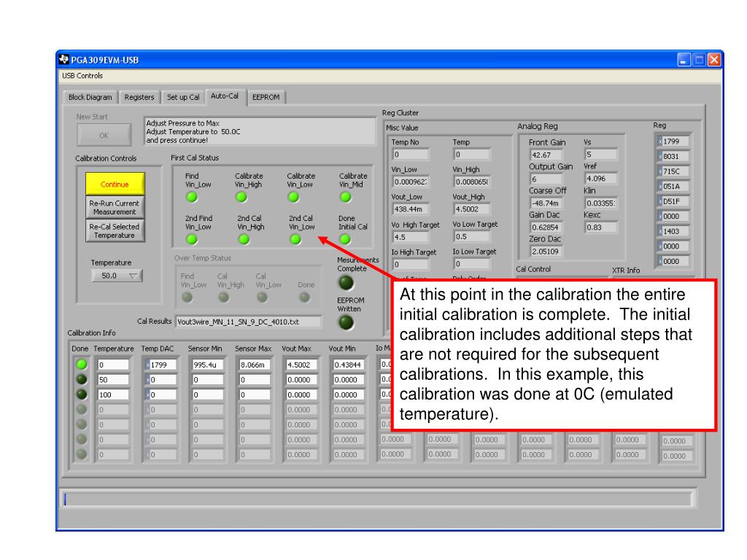This screenshot has width=747, height=560.
Task: Click the Texas Instruments title bar icon
Action: [64, 60]
